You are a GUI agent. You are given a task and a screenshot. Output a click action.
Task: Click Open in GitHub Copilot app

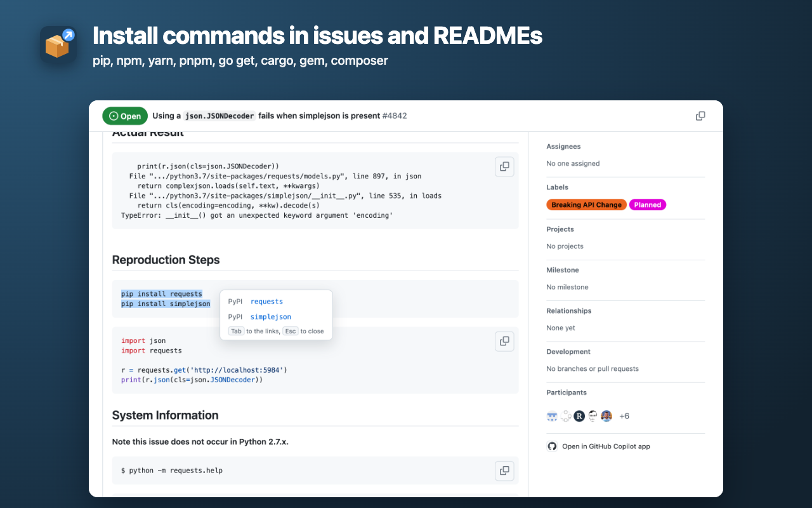pos(606,446)
